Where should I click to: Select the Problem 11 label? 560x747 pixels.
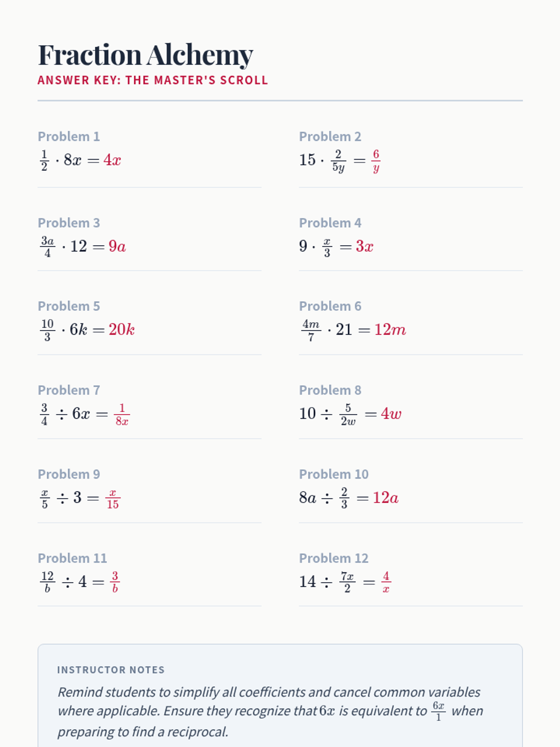(72, 558)
